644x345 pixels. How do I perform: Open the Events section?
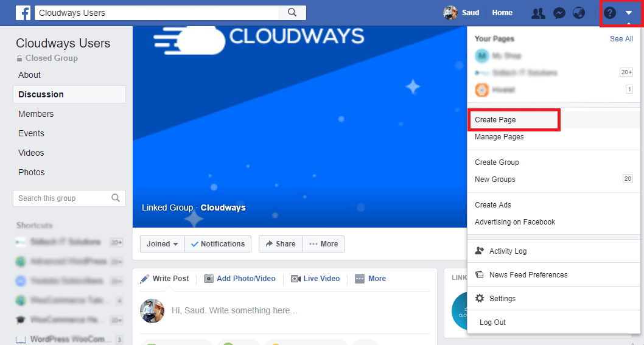coord(31,133)
